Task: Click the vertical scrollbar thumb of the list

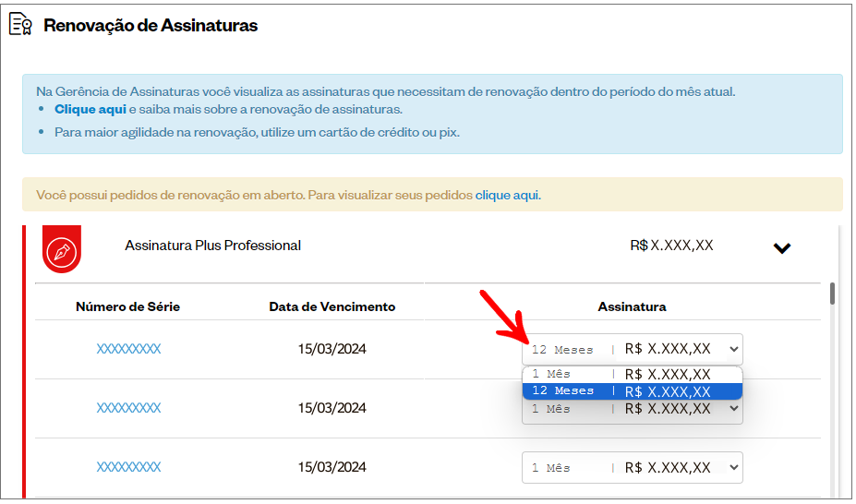Action: coord(832,294)
